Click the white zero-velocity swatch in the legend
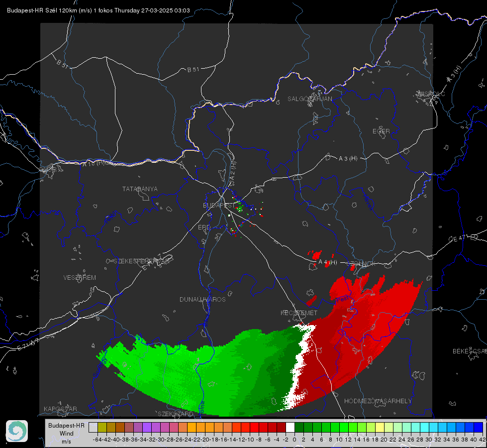Viewport: 487px width, 448px height. tap(290, 428)
